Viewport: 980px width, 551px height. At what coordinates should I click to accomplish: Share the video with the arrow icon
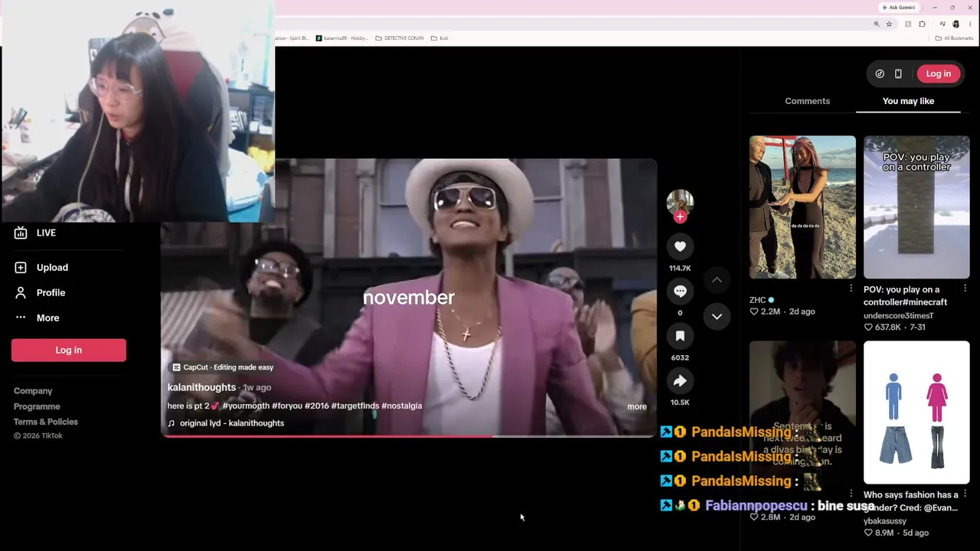point(680,381)
